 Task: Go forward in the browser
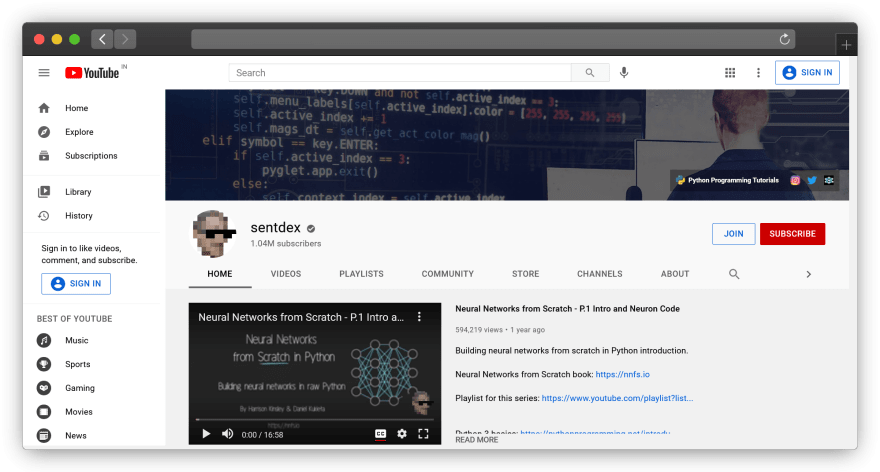click(x=125, y=39)
